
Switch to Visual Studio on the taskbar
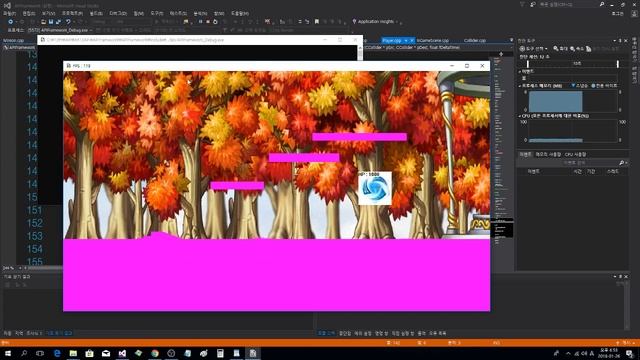click(122, 353)
